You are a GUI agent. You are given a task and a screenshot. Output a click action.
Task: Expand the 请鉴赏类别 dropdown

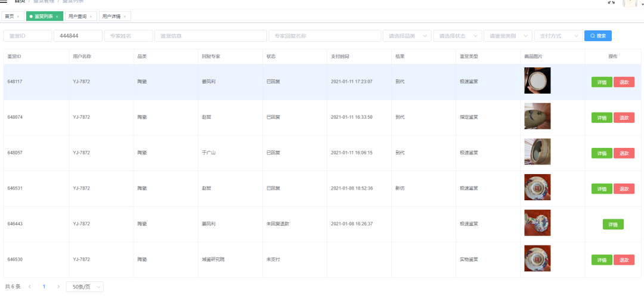(508, 36)
